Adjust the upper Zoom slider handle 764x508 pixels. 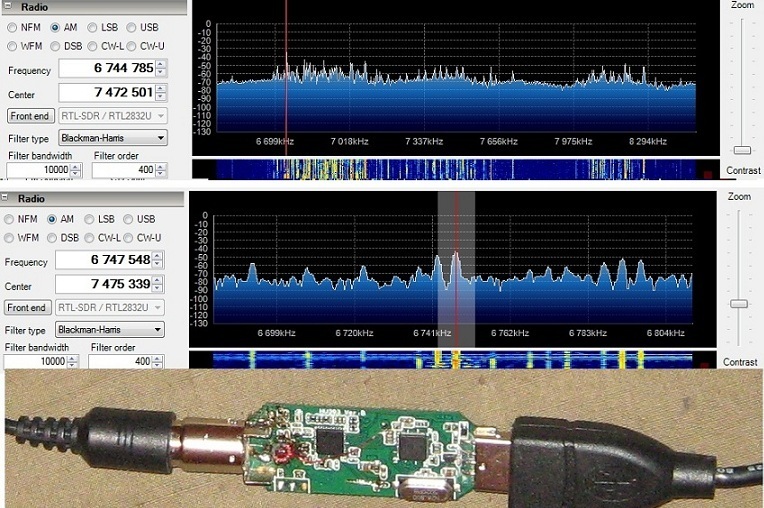[741, 150]
